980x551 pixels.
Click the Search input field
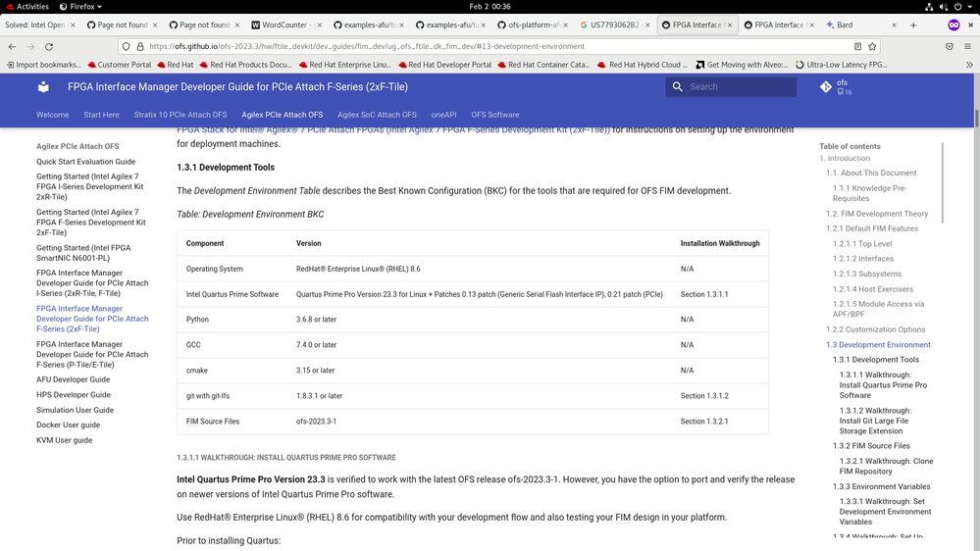tap(731, 87)
